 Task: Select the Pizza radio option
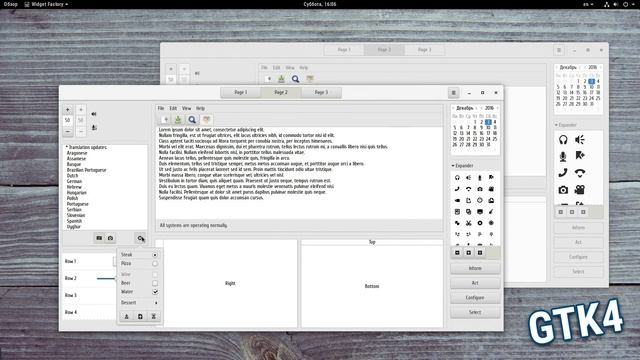(155, 264)
